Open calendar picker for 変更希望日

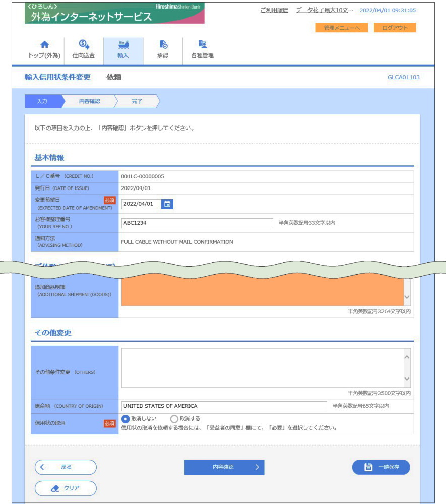coord(168,204)
